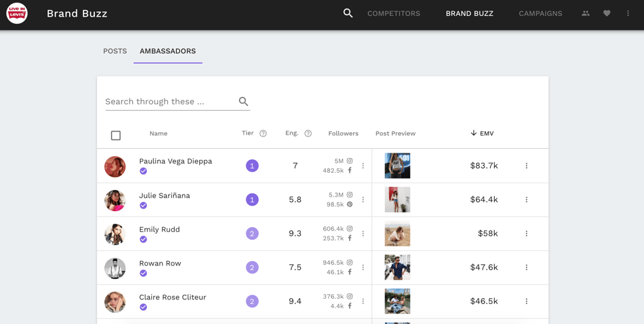
Task: Open Campaigns in top navigation
Action: coord(540,13)
